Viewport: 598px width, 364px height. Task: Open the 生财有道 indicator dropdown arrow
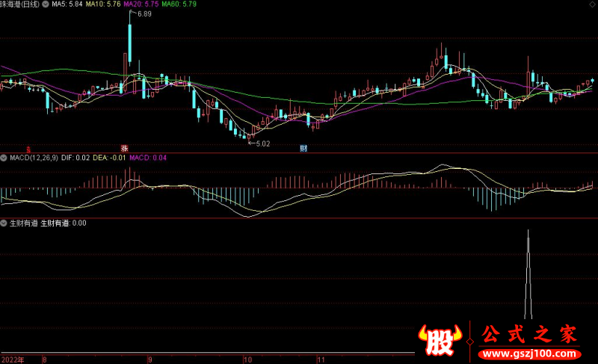pos(4,223)
